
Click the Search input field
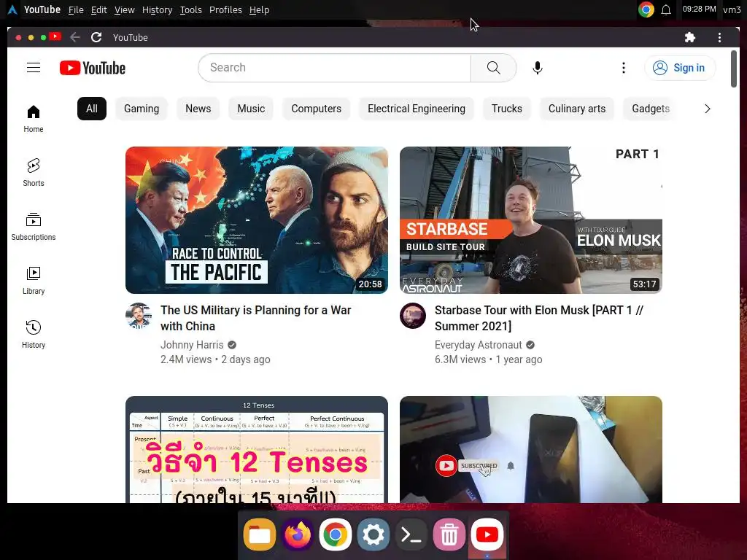click(x=334, y=68)
